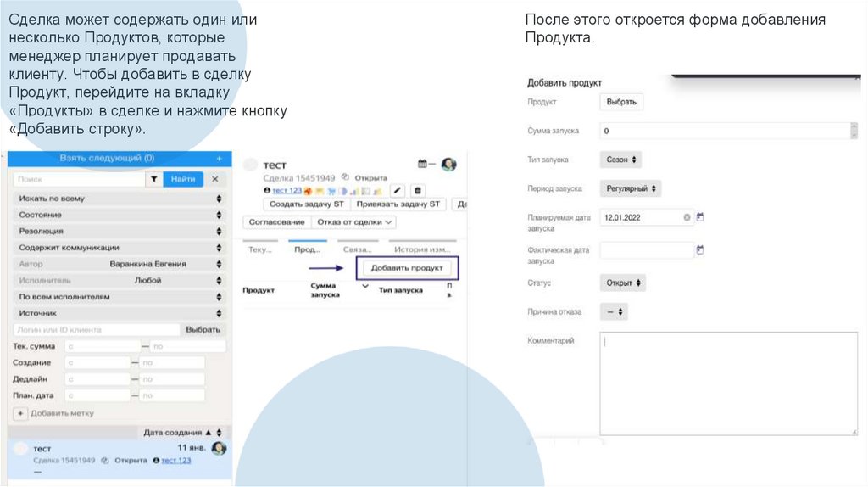Viewport: 868px width, 487px height.
Task: Click the Тек. сумма 'с' field
Action: pos(103,346)
